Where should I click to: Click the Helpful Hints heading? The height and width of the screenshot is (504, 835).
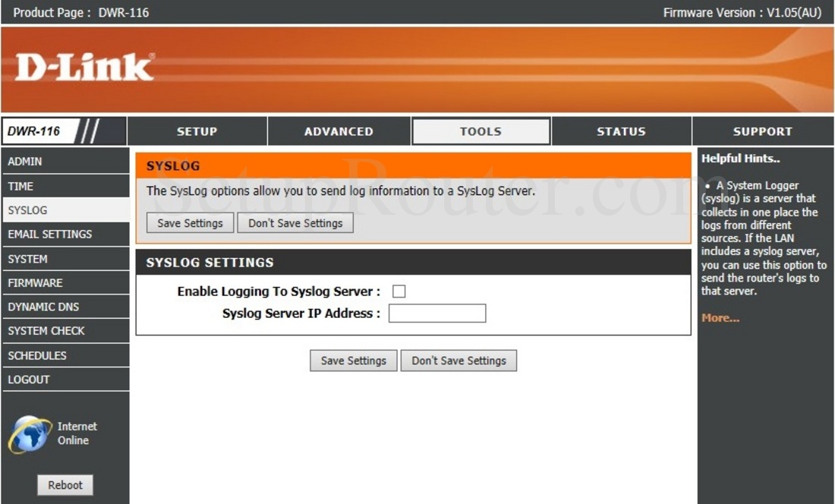pyautogui.click(x=741, y=159)
